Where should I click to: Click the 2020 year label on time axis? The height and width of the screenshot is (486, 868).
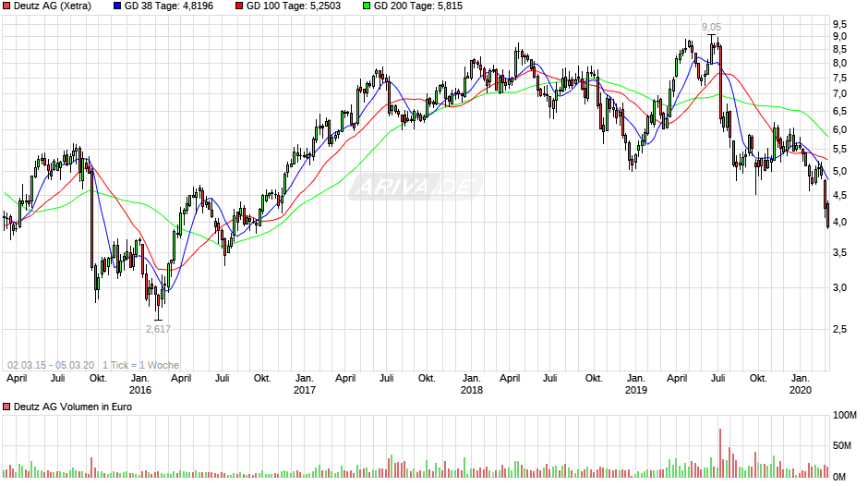[801, 390]
